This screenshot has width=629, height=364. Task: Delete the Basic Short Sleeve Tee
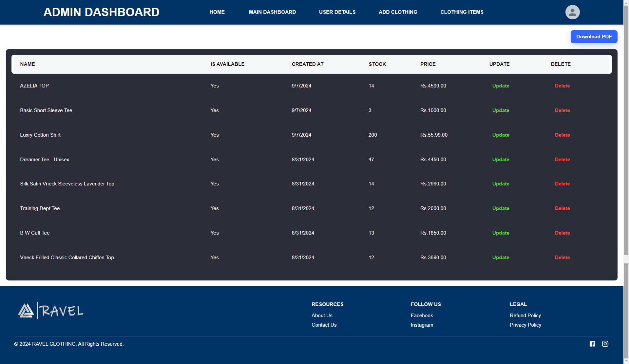(x=562, y=110)
